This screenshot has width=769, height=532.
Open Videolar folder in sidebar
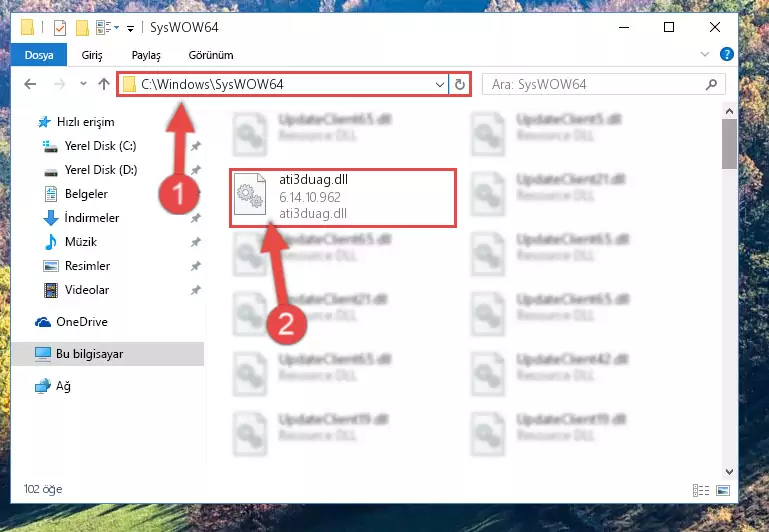point(87,290)
